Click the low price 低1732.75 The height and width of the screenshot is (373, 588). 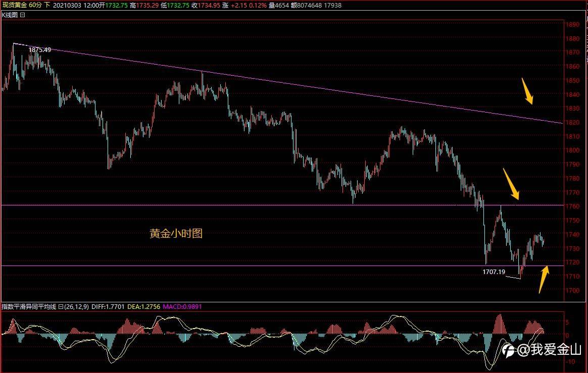pos(175,5)
